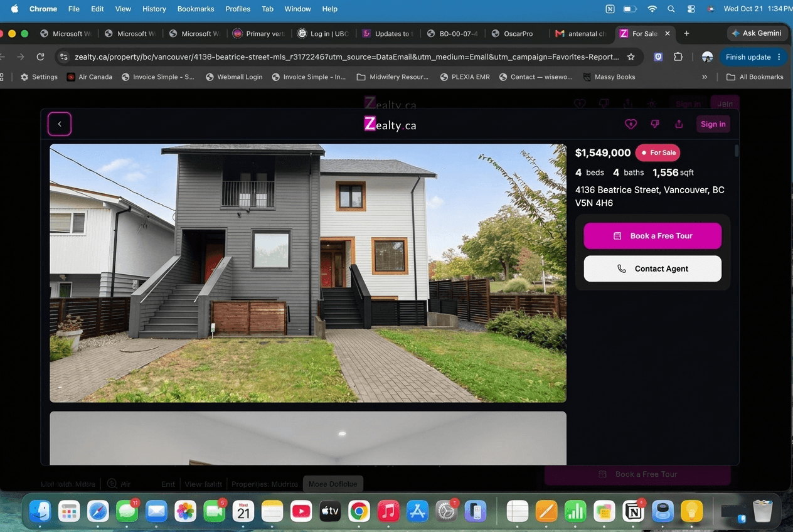Open the Bookmarks menu in the menu bar
The height and width of the screenshot is (532, 793).
196,9
